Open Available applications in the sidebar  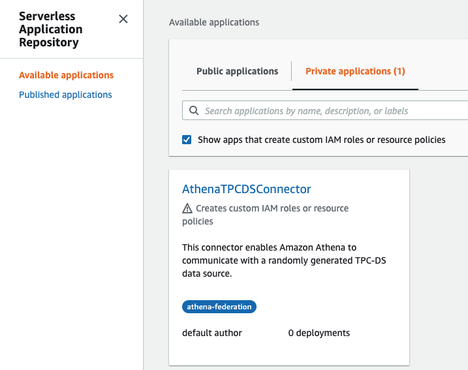(66, 75)
